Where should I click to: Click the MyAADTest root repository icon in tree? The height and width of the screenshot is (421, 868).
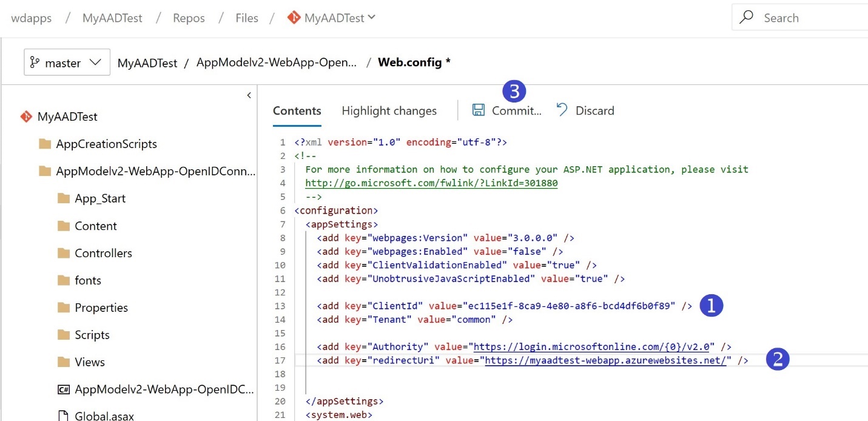[26, 116]
